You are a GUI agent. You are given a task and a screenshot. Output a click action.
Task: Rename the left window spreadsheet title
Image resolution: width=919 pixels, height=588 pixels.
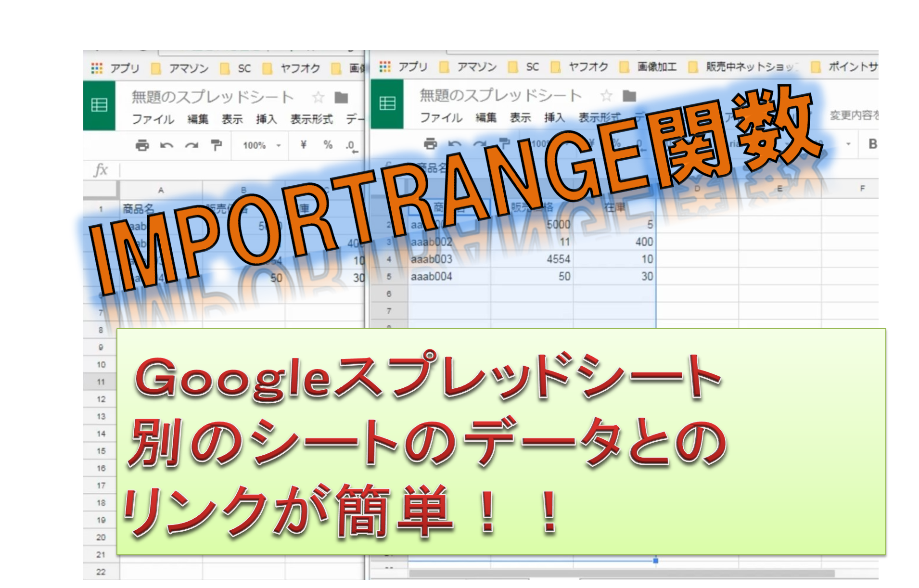tap(212, 97)
